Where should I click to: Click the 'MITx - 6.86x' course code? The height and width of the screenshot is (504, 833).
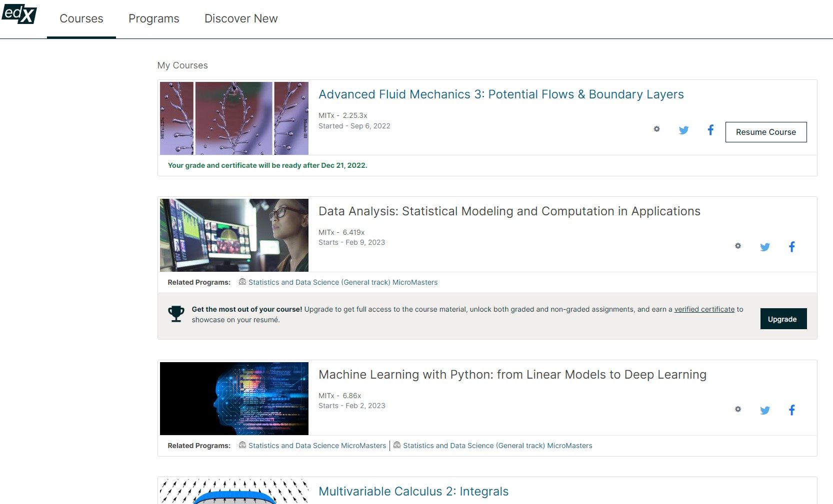340,396
